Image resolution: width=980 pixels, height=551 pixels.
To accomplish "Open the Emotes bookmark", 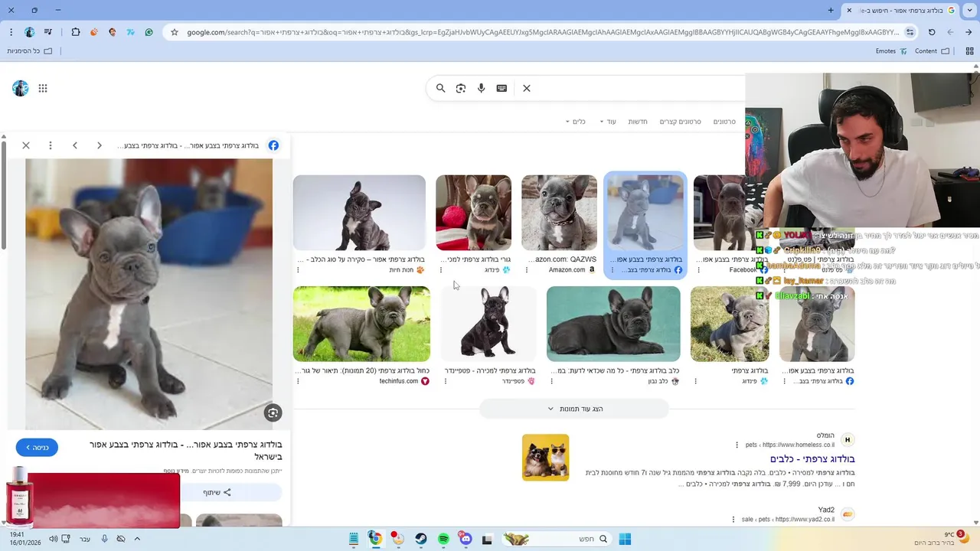I will click(x=891, y=51).
